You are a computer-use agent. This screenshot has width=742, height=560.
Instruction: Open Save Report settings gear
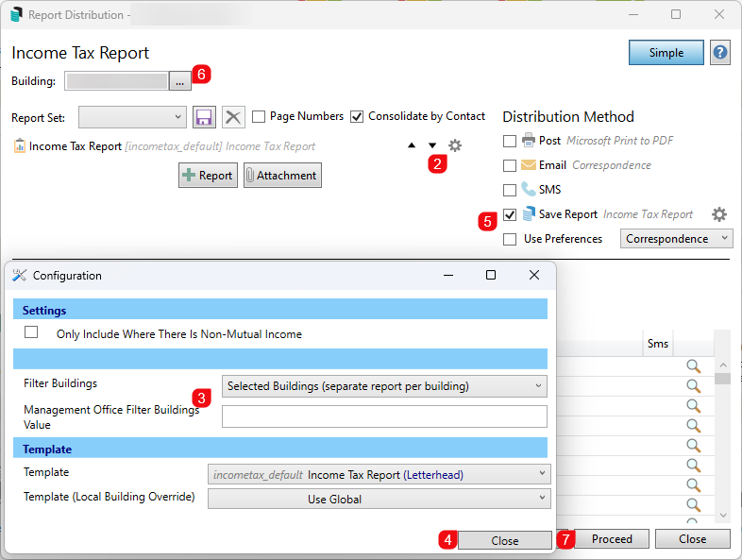coord(718,214)
